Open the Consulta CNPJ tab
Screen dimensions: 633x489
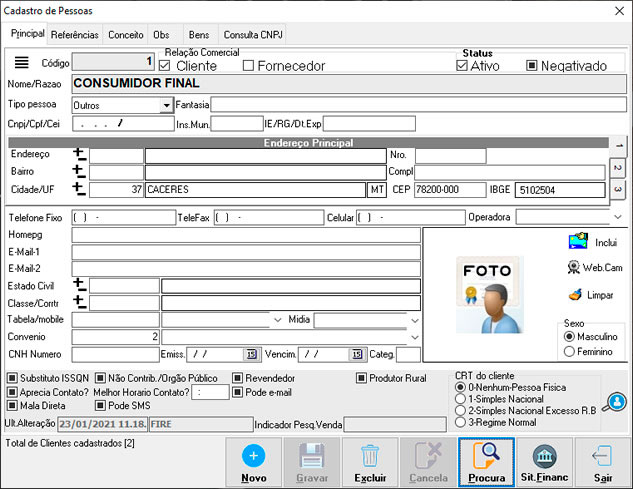[253, 34]
